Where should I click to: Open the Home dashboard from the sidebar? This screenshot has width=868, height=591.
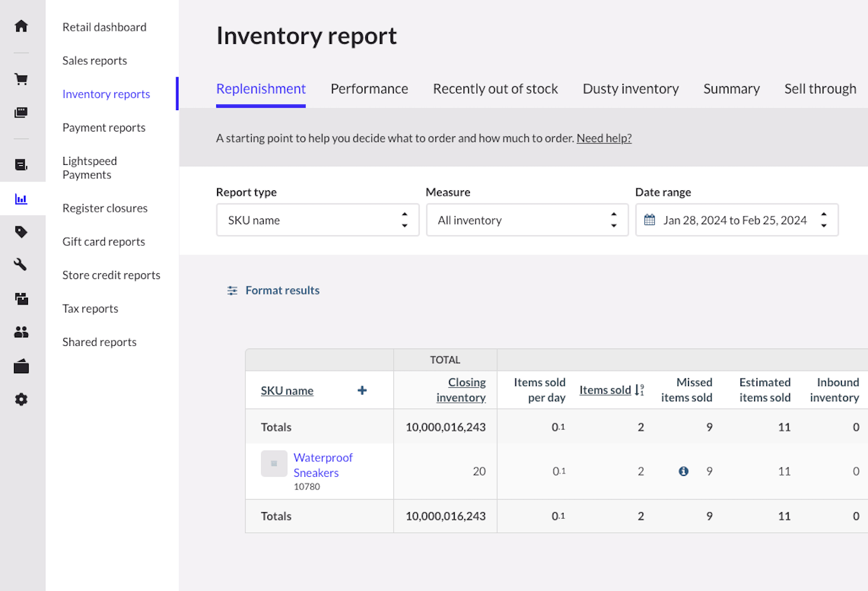21,24
